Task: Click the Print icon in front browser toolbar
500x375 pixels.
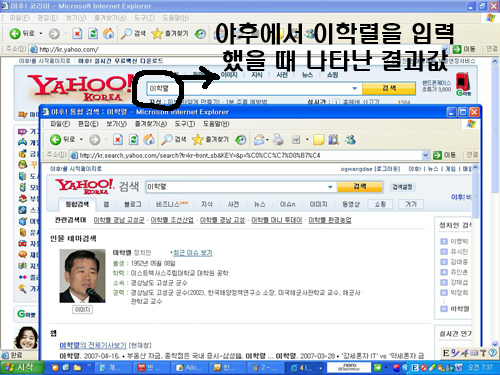Action: coord(278,140)
